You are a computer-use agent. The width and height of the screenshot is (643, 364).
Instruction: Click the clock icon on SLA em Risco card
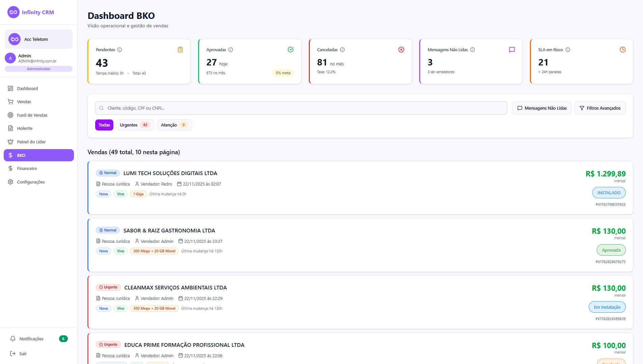[622, 50]
